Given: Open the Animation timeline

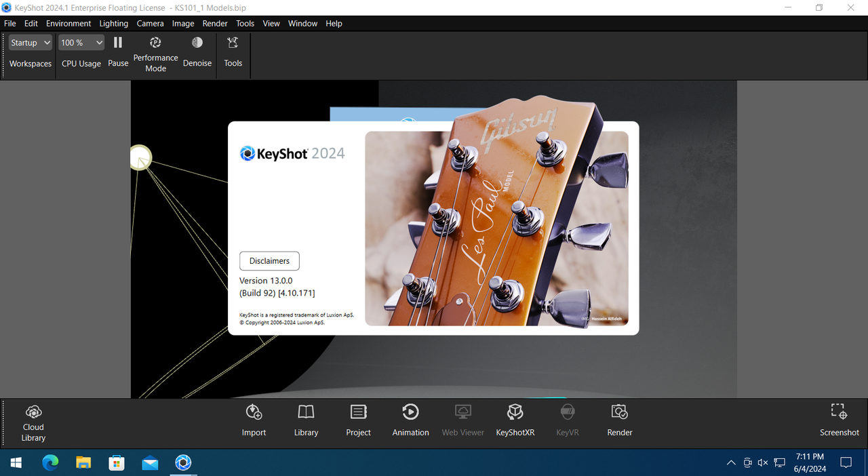Looking at the screenshot, I should point(410,420).
